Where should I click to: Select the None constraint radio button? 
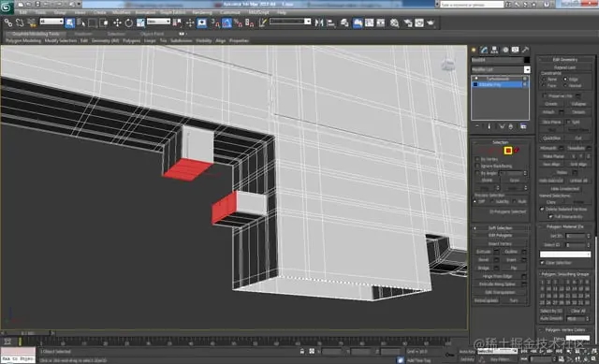tap(544, 79)
